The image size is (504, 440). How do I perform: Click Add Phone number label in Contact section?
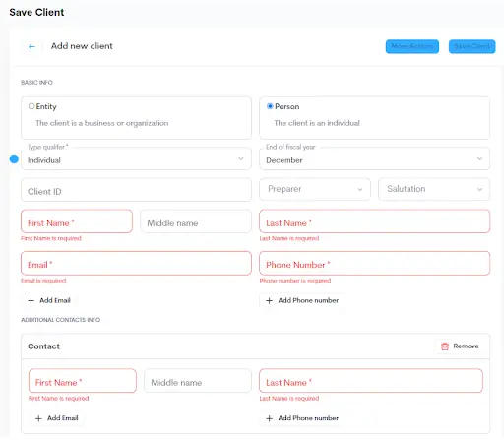(x=308, y=418)
